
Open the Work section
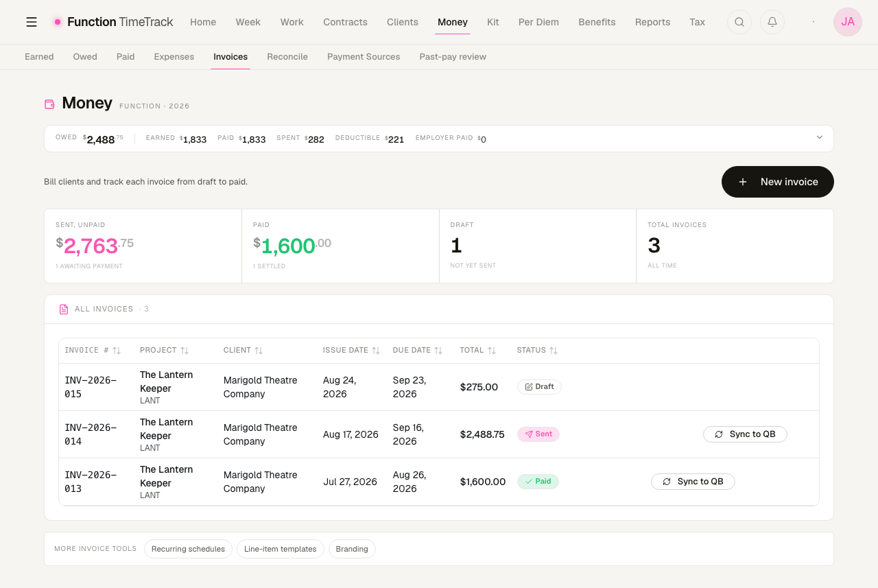click(x=292, y=22)
